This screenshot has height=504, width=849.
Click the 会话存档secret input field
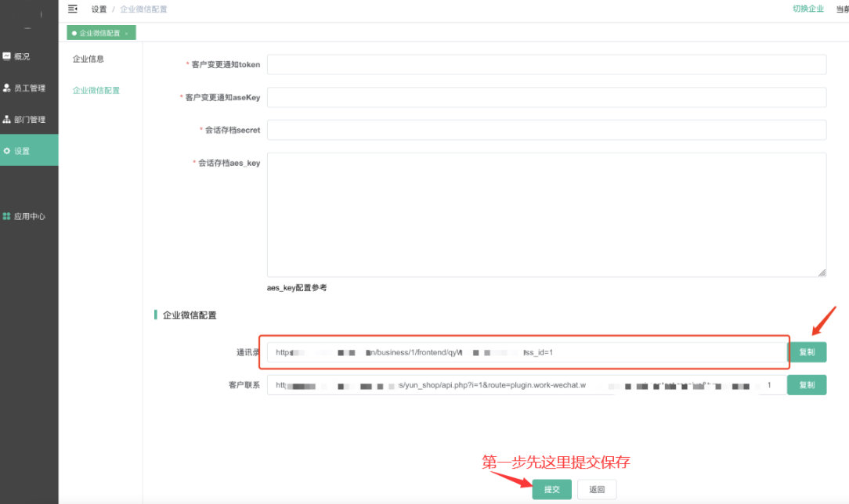pos(546,130)
